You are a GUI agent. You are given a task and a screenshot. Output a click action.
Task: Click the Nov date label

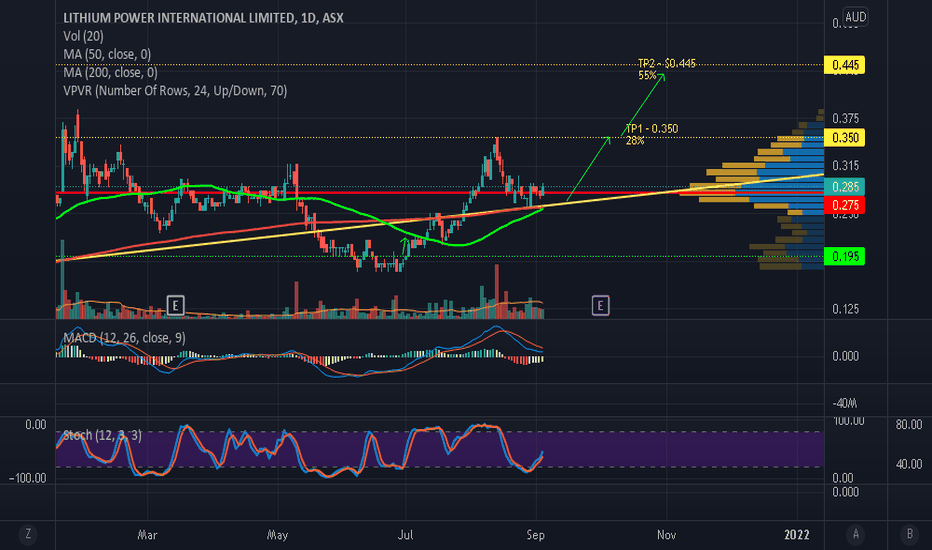(666, 535)
